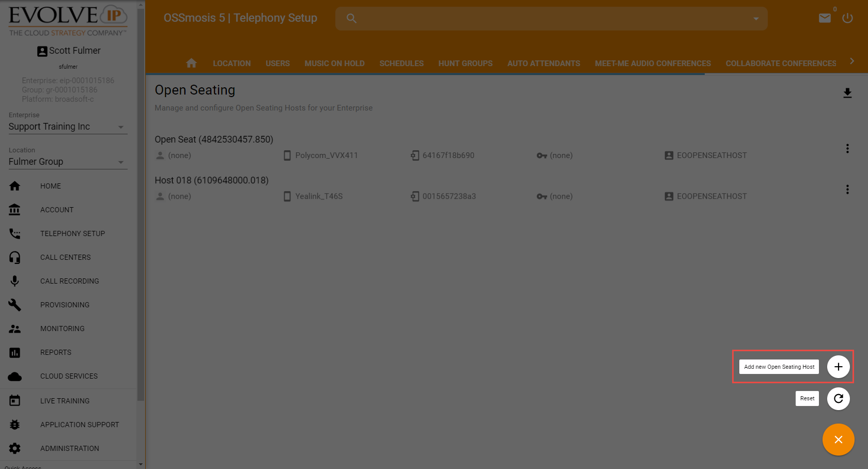This screenshot has width=868, height=469.
Task: Switch to the Auto Attendants tab
Action: click(544, 64)
